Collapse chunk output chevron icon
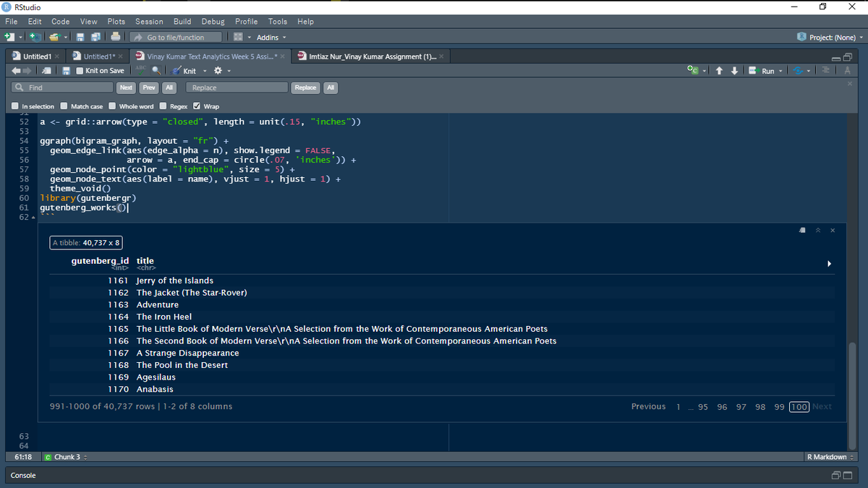The width and height of the screenshot is (868, 488). (x=817, y=230)
